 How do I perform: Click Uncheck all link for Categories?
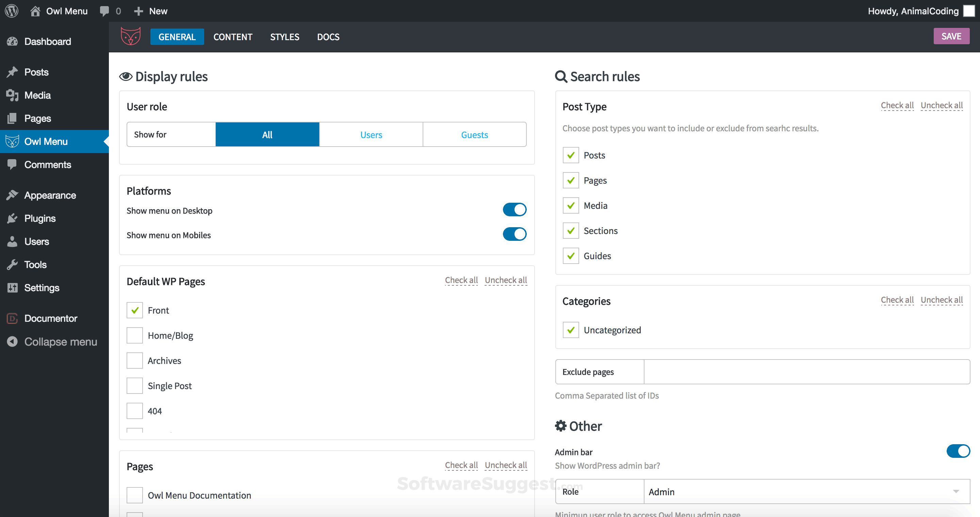pos(941,300)
